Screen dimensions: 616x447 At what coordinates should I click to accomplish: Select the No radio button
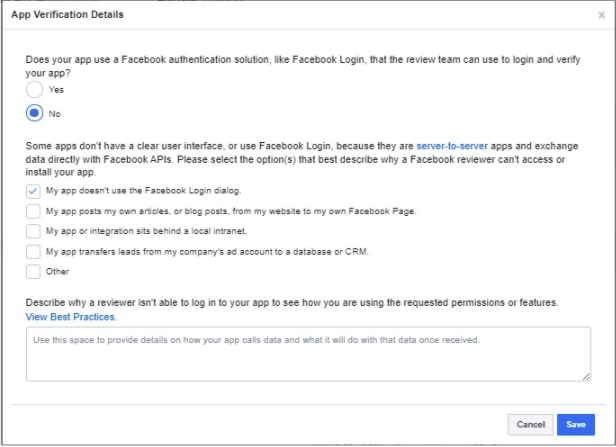point(34,113)
